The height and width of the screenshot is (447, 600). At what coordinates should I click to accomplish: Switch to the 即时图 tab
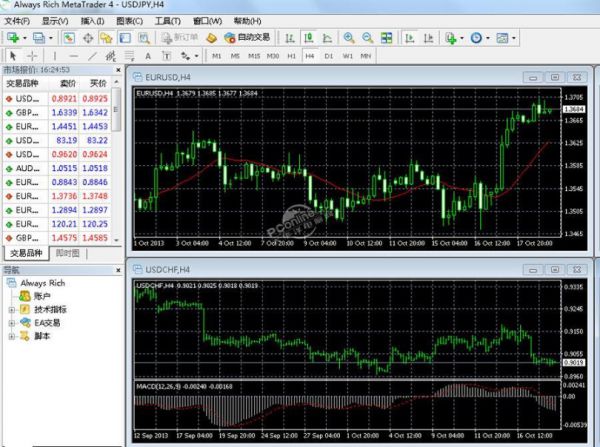point(68,254)
